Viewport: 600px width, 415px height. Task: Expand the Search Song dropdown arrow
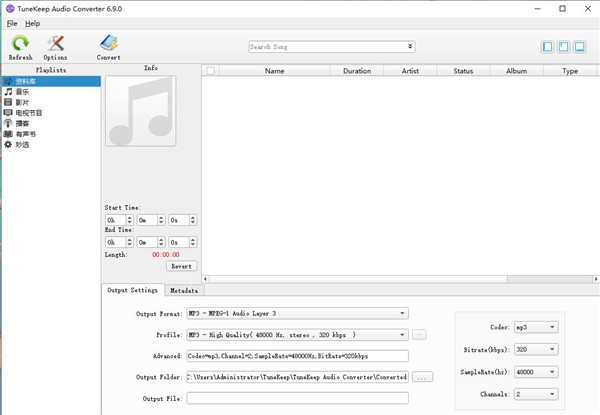point(410,46)
